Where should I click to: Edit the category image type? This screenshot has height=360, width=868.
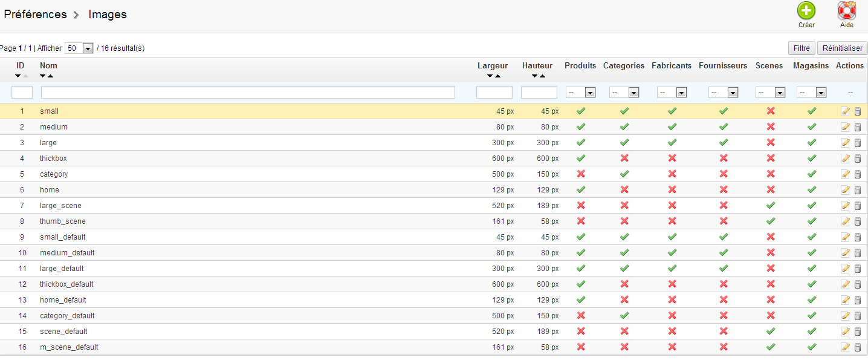point(846,174)
